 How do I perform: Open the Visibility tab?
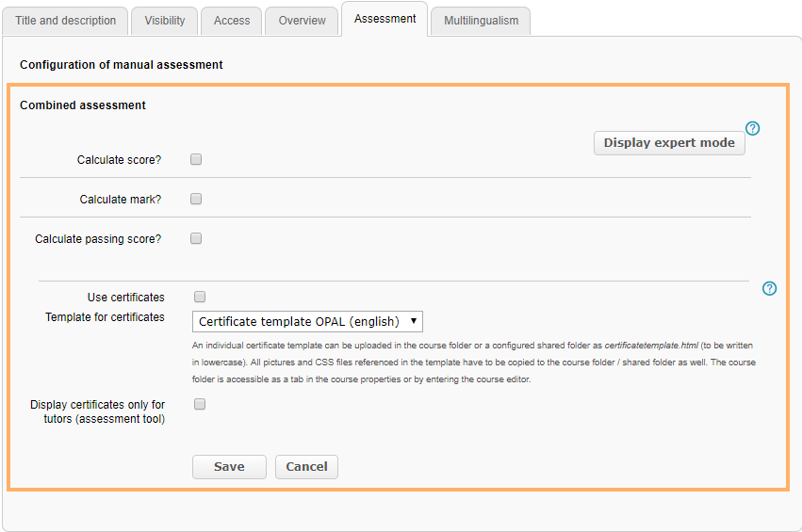(165, 21)
